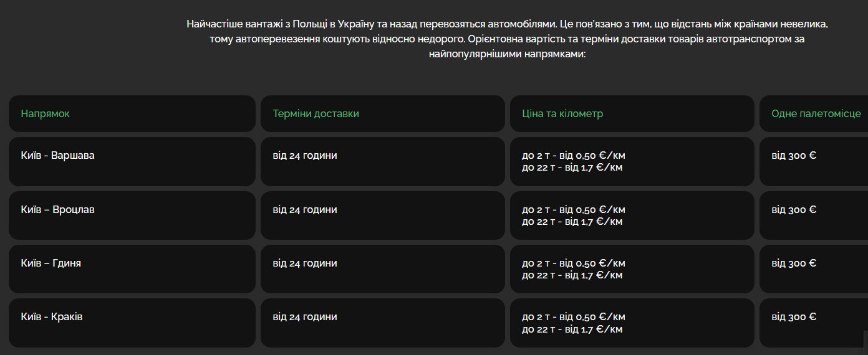The width and height of the screenshot is (868, 355).
Task: Select the Київ – Вроцлав route cell
Action: point(132,215)
